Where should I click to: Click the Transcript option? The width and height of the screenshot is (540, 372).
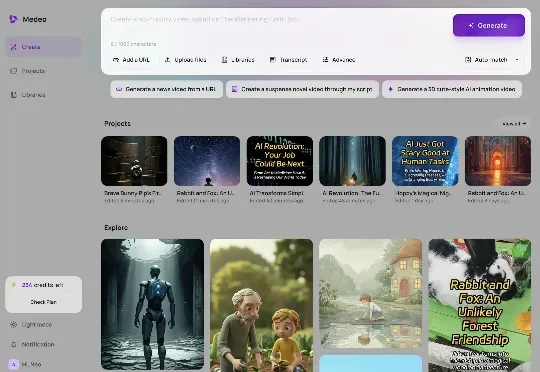288,60
